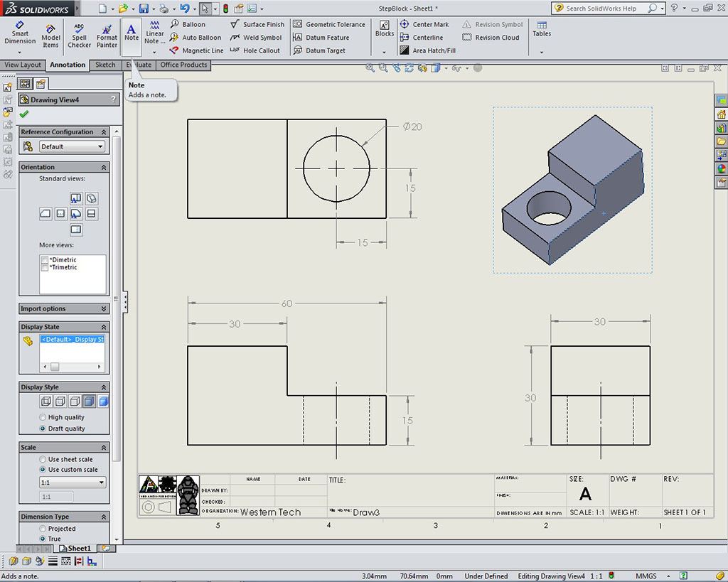Click the Note annotation tool
This screenshot has width=728, height=582.
pos(132,33)
